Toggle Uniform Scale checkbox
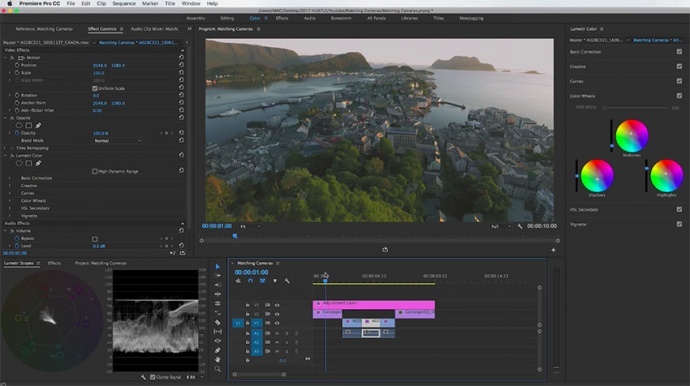 point(95,88)
